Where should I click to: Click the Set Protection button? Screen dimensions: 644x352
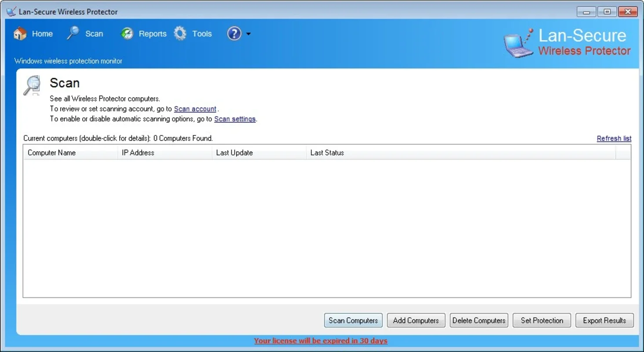click(542, 320)
